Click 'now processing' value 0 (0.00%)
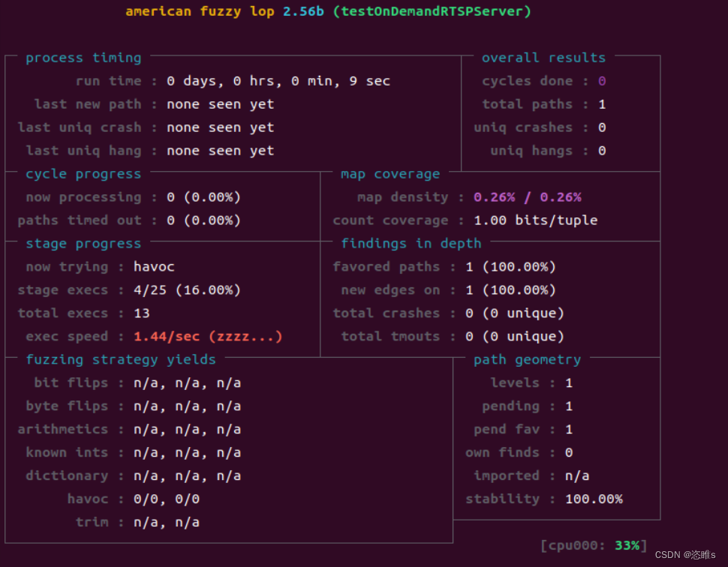Screen dimensions: 728x567 point(204,197)
